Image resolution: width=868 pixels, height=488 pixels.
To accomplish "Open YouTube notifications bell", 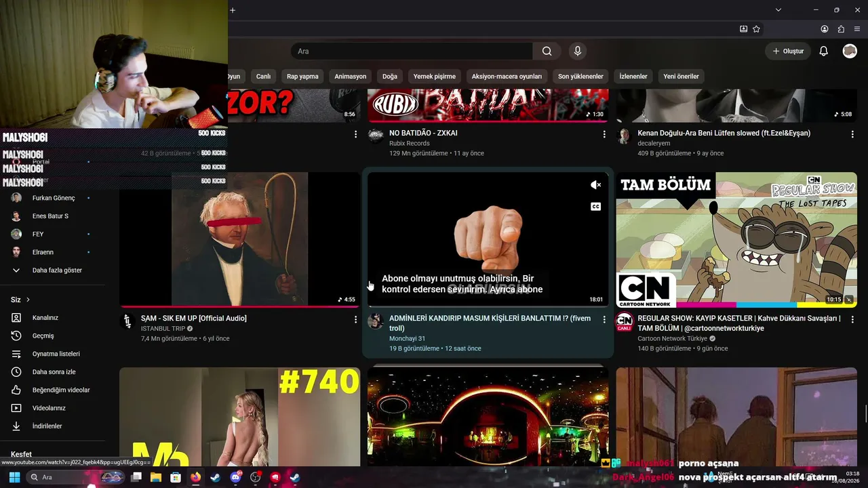I will point(824,51).
